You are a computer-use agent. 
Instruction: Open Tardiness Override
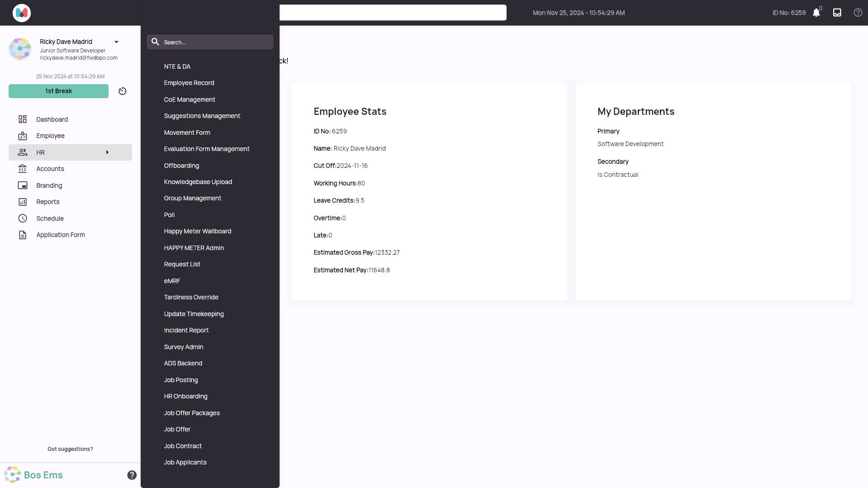coord(191,297)
